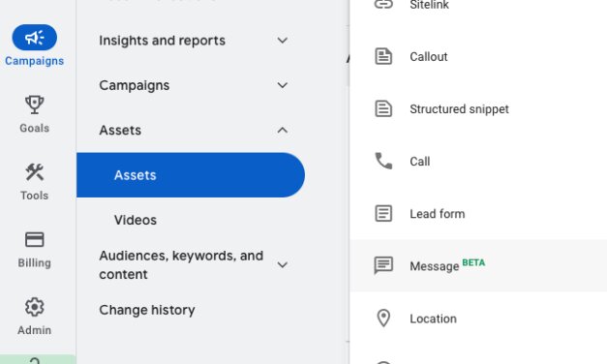Open Campaigns megaphone icon in sidebar
Screen dimensions: 607x364
point(35,38)
